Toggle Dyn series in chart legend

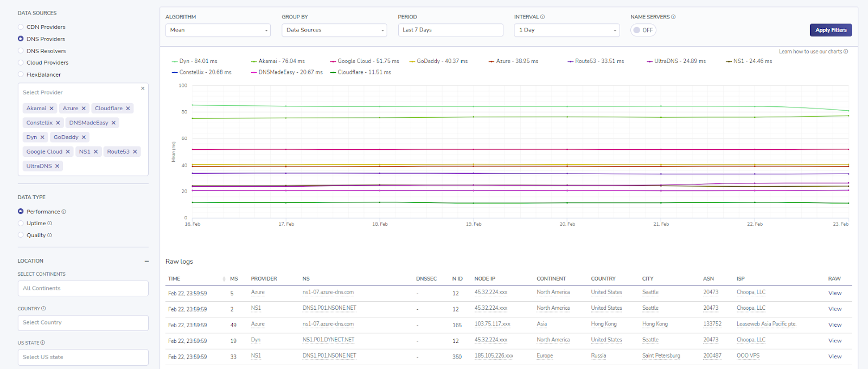click(x=195, y=61)
